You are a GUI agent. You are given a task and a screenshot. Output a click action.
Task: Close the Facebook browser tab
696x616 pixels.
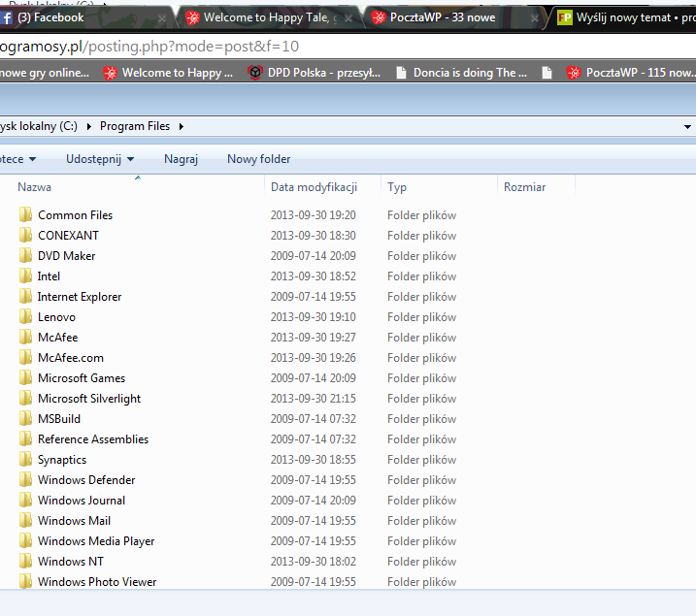[x=162, y=17]
